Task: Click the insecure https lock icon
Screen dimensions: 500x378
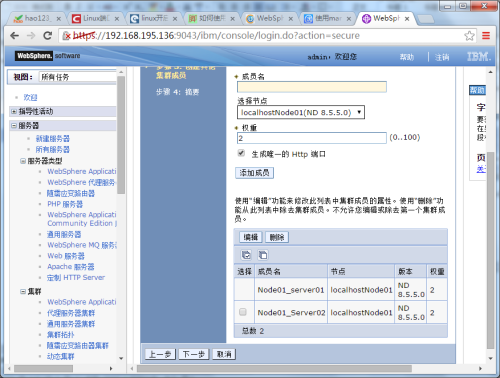Action: pos(67,35)
